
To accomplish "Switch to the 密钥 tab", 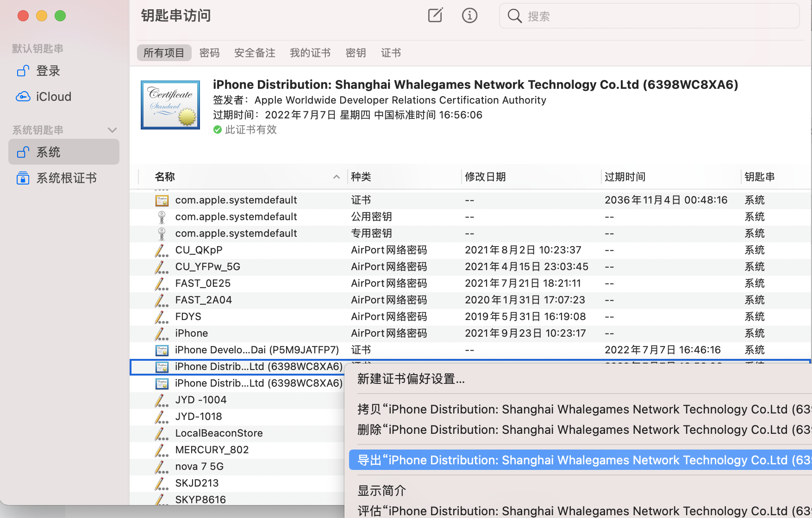I will (356, 53).
